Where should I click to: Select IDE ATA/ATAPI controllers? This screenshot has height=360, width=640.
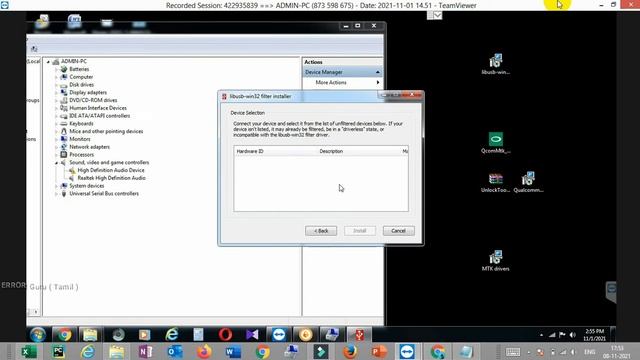click(100, 116)
